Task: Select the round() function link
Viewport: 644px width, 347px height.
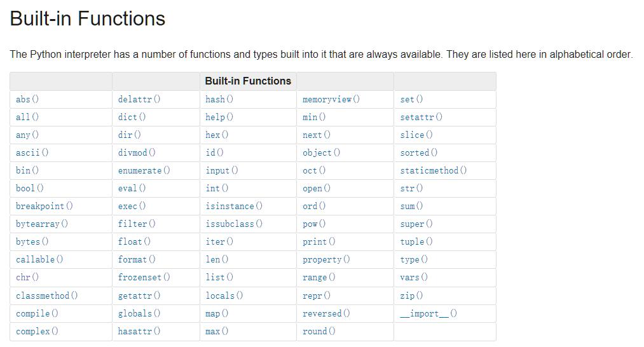Action: [x=319, y=331]
